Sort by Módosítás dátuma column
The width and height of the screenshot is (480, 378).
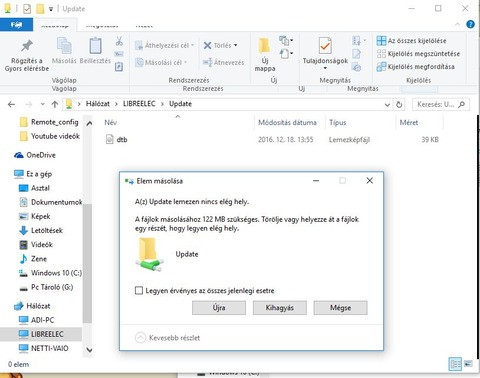(287, 122)
